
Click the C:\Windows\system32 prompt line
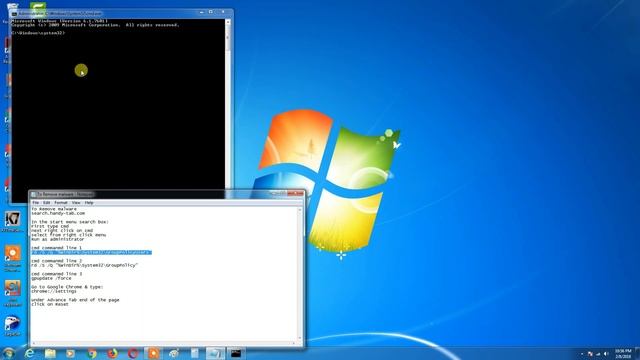[38, 33]
